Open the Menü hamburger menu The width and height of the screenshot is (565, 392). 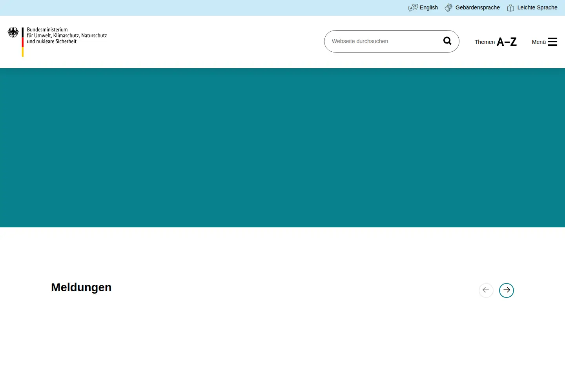point(545,42)
